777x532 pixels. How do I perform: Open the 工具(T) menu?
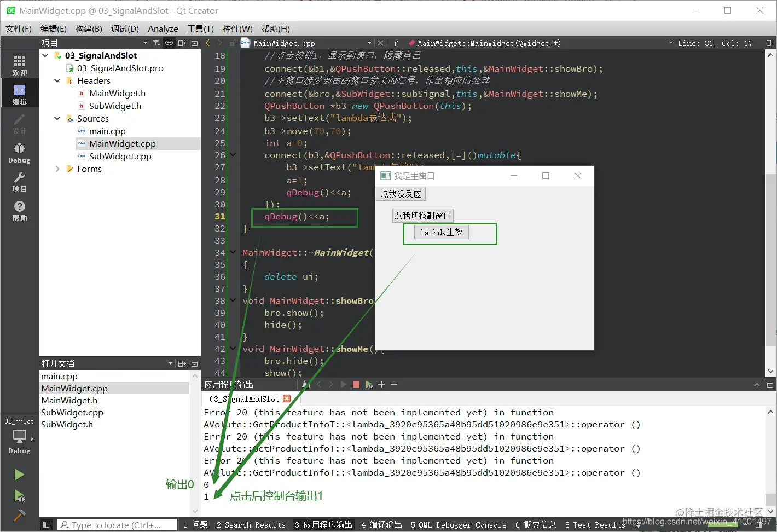[x=200, y=28]
